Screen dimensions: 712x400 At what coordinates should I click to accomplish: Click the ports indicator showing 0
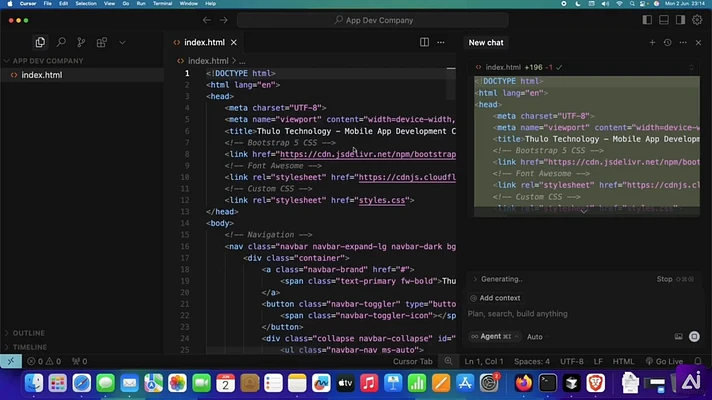click(x=79, y=361)
